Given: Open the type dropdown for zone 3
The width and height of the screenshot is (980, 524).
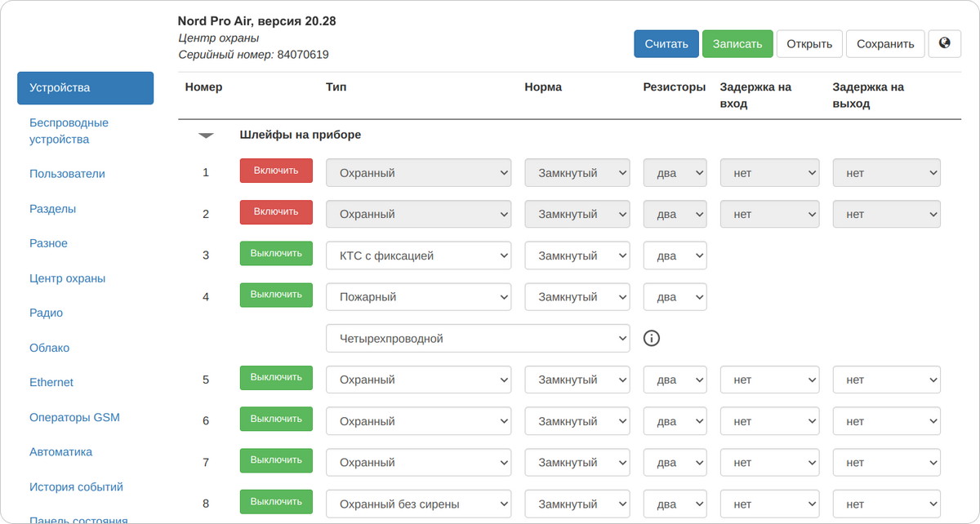Looking at the screenshot, I should click(418, 255).
